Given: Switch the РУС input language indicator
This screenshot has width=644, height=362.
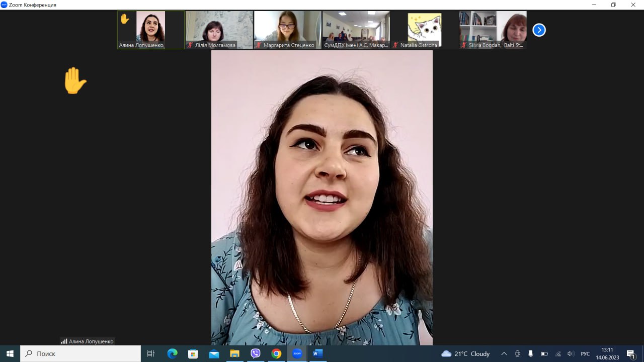Looking at the screenshot, I should pos(585,353).
